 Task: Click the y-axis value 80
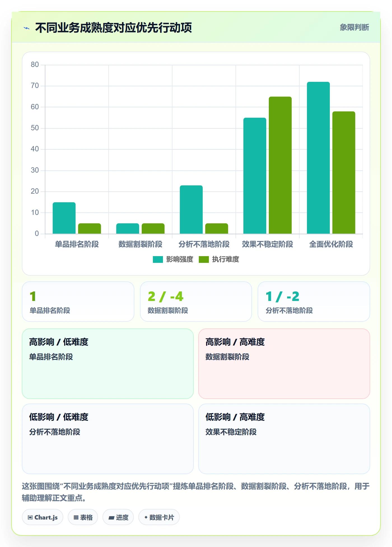click(35, 65)
